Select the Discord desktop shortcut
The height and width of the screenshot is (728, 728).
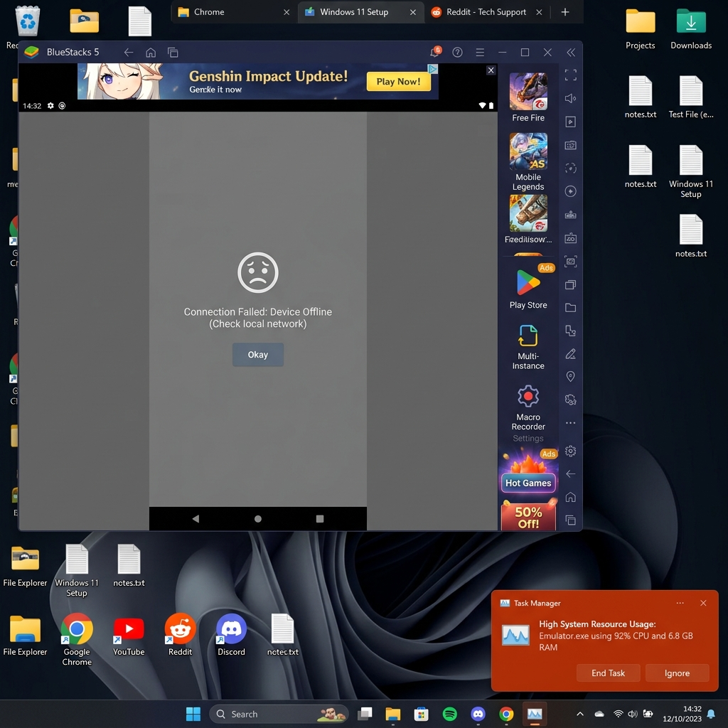tap(231, 635)
